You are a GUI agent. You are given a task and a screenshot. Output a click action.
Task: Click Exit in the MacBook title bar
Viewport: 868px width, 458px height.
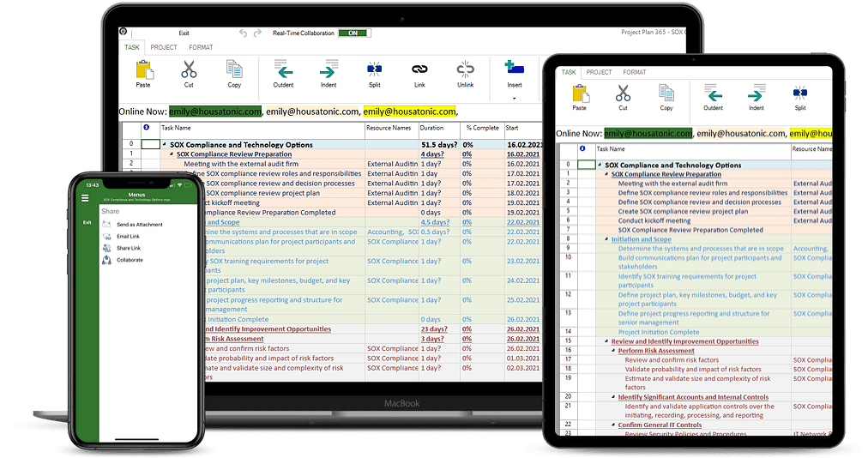click(x=184, y=33)
